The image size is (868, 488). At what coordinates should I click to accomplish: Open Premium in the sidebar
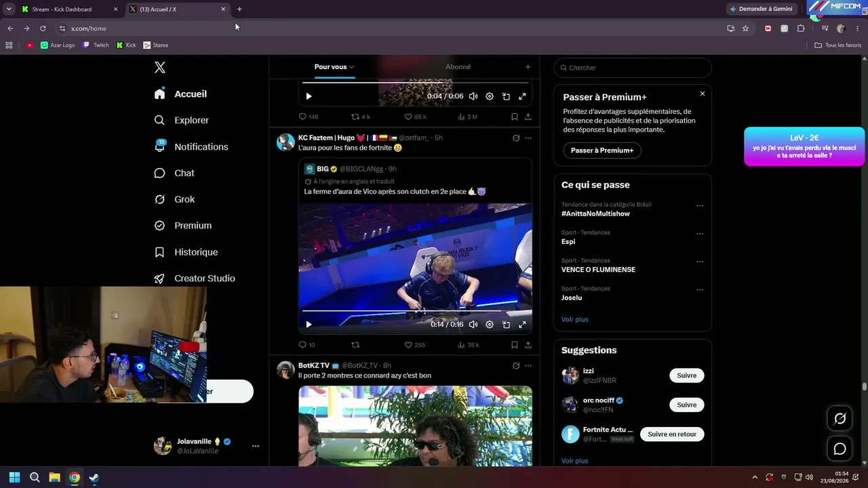[183, 226]
